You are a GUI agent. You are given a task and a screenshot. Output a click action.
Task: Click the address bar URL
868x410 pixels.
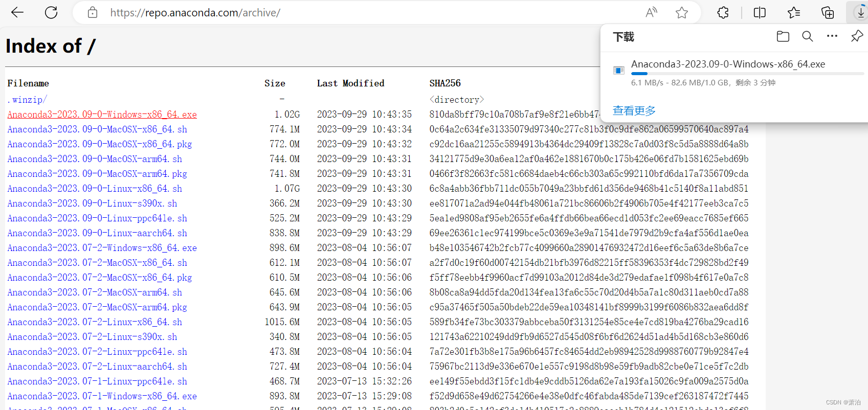195,12
